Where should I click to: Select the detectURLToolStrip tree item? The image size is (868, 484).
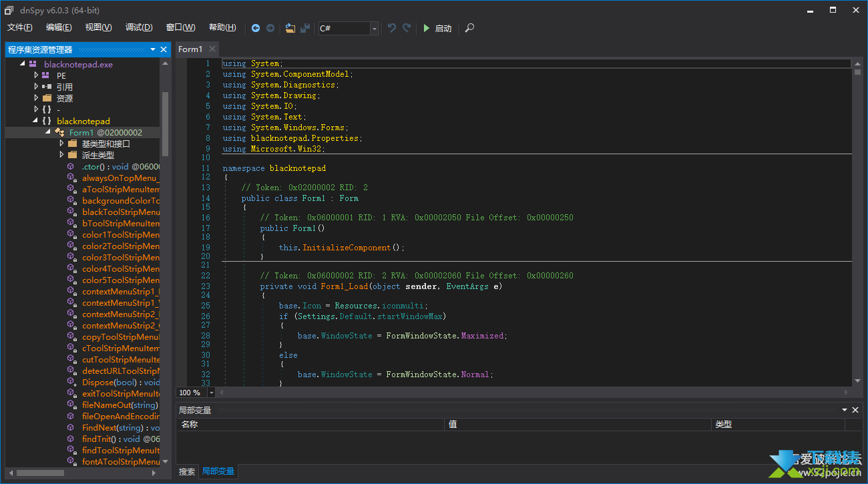(x=120, y=371)
